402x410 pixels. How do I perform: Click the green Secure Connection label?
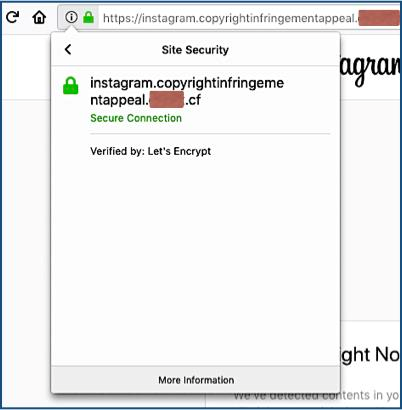136,118
